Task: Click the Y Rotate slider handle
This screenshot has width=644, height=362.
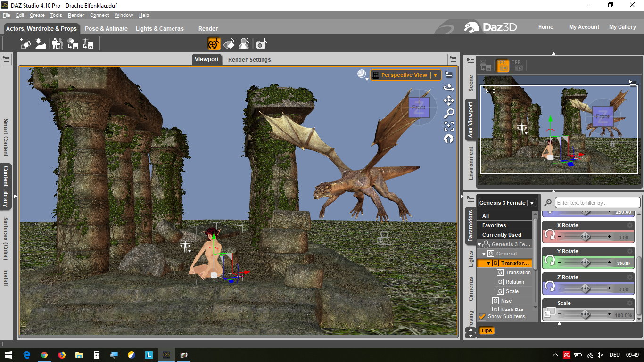Action: 585,262
